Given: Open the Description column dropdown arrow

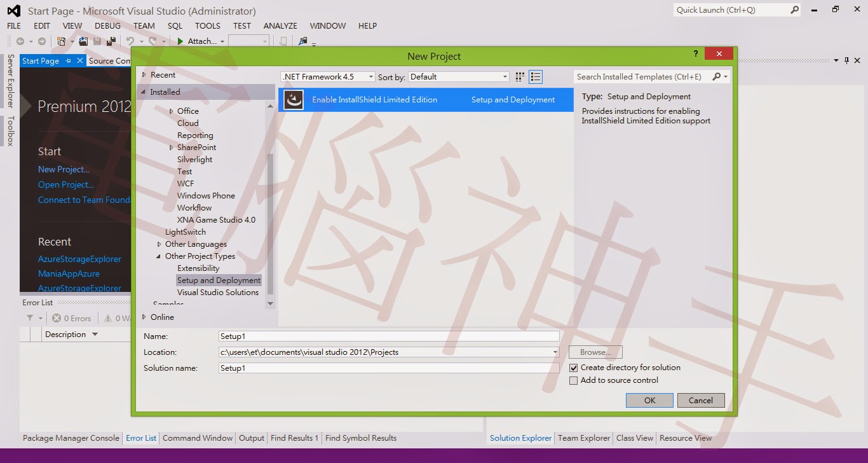Looking at the screenshot, I should coord(95,335).
